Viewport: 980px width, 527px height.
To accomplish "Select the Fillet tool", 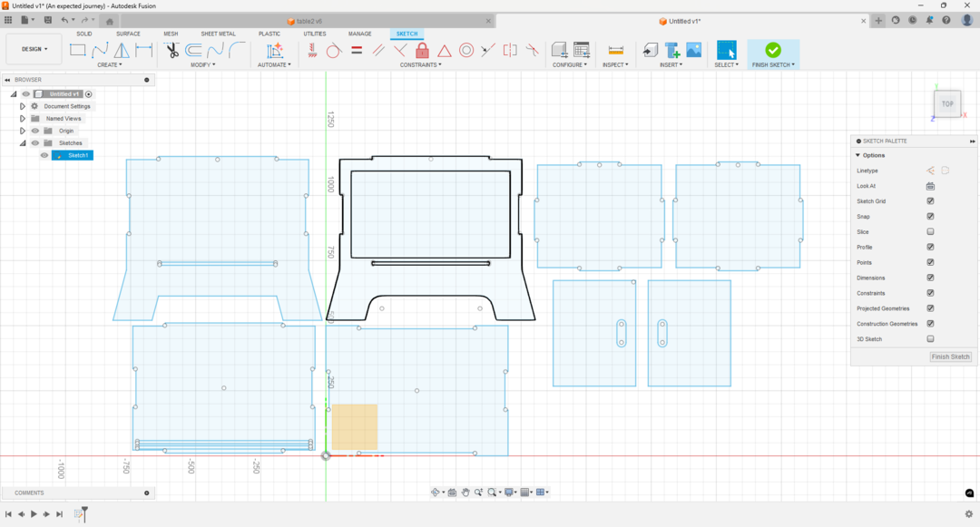I will [236, 51].
